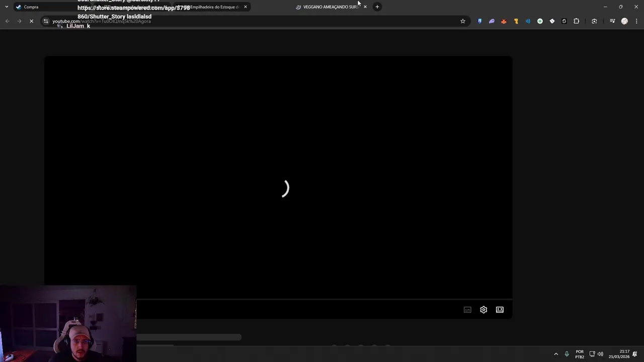Show hidden system tray icons
This screenshot has width=644, height=362.
click(x=556, y=354)
